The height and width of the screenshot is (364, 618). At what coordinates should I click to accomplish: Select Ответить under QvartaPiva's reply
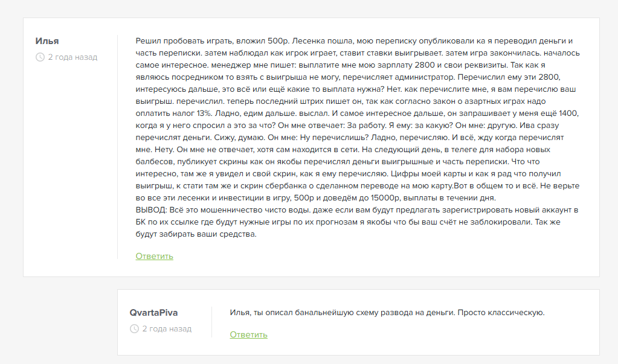[249, 334]
